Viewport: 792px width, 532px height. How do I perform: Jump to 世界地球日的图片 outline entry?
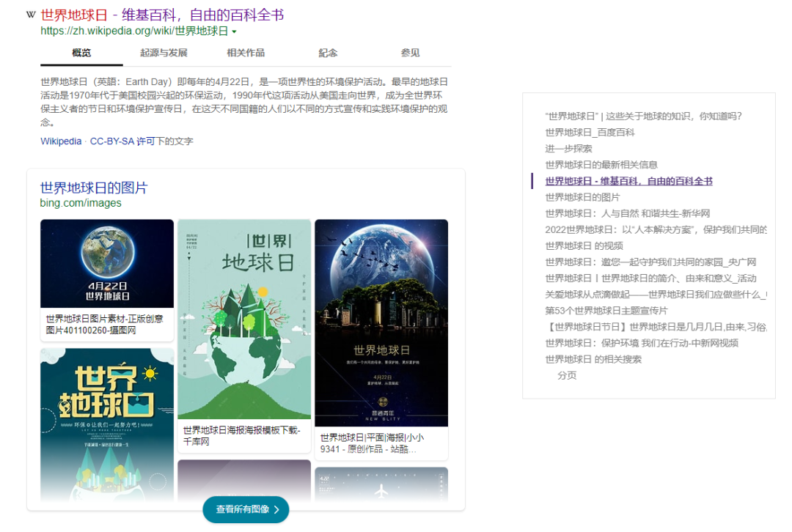pyautogui.click(x=582, y=197)
